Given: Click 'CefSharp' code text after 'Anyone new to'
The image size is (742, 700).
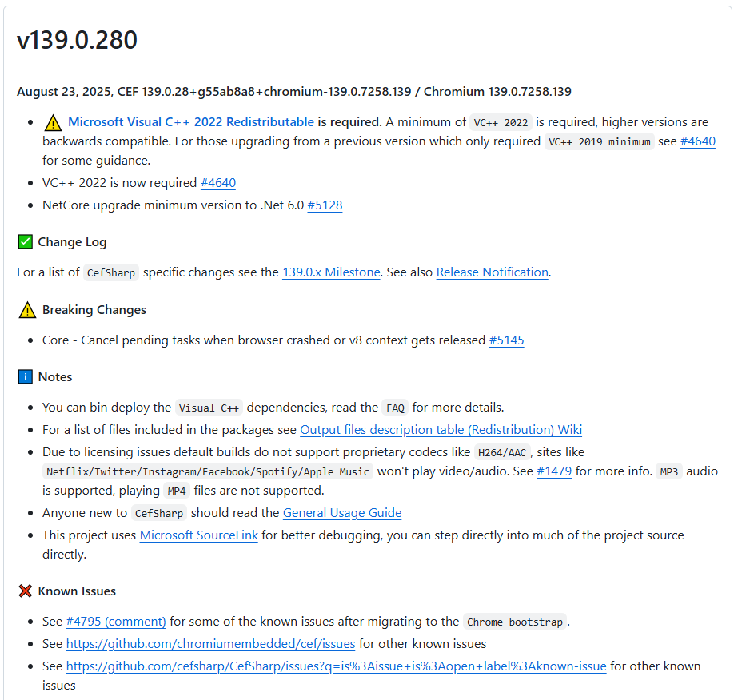Looking at the screenshot, I should 158,513.
